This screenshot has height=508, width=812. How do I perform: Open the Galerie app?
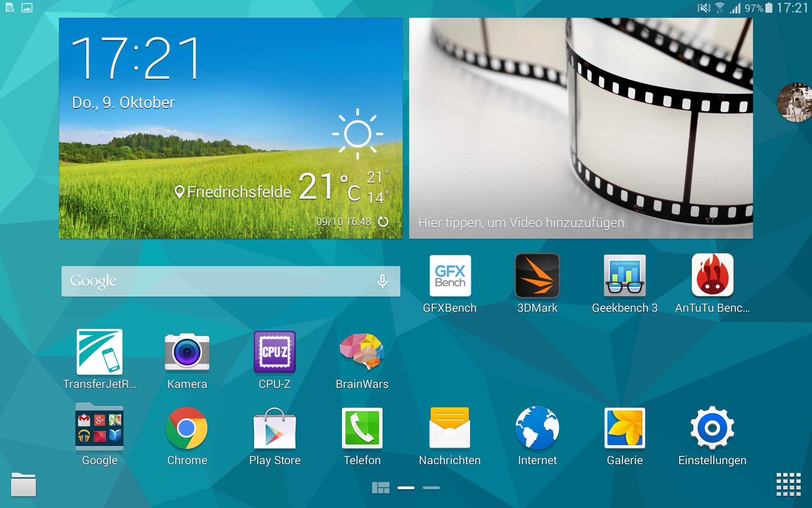click(625, 428)
